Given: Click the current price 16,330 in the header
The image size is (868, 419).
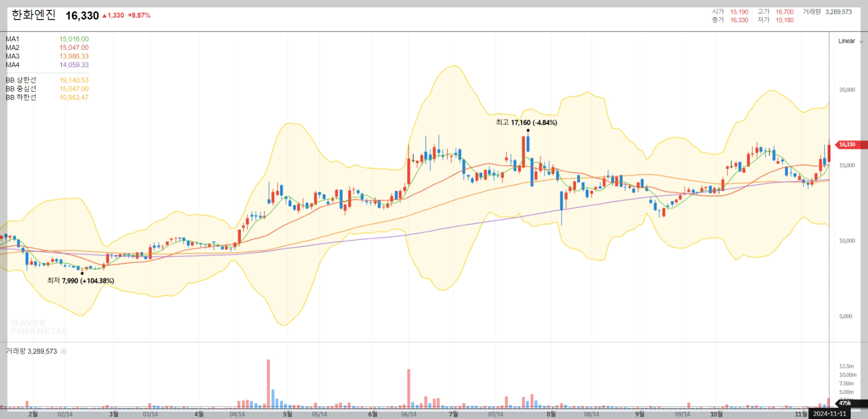Looking at the screenshot, I should tap(82, 16).
